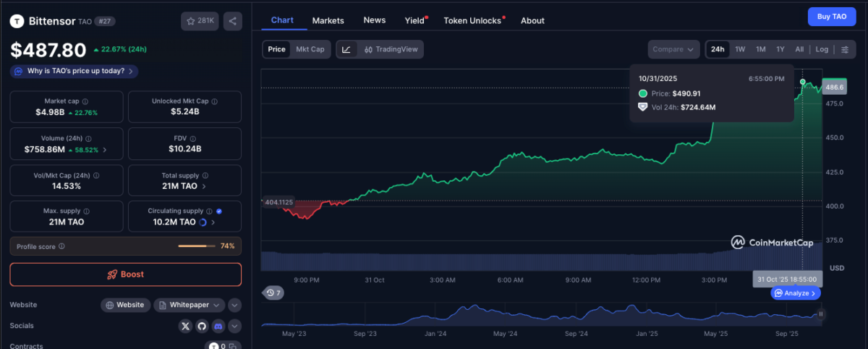Open the X (Twitter) social link
868x349 pixels.
click(186, 327)
